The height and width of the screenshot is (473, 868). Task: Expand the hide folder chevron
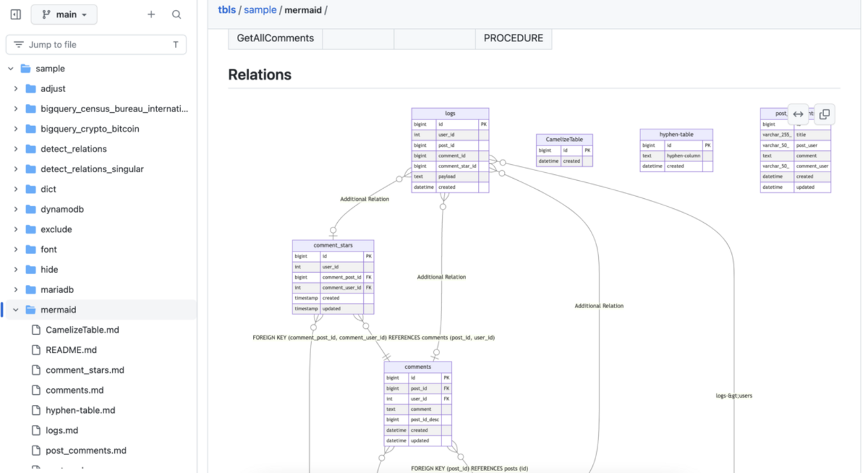[16, 270]
